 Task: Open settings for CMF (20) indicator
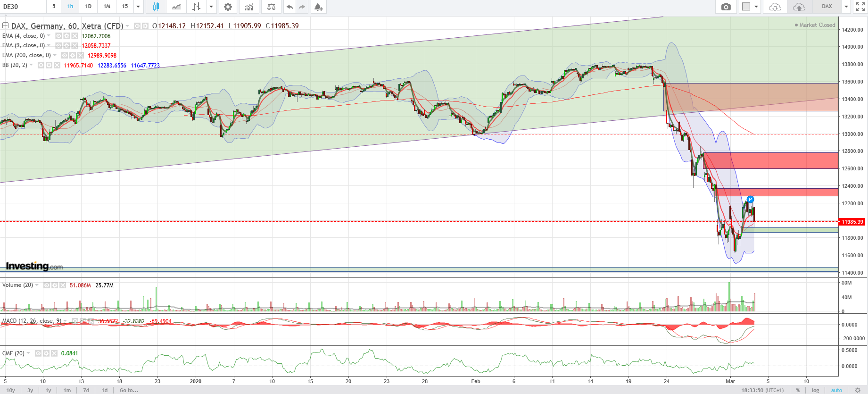click(x=46, y=353)
